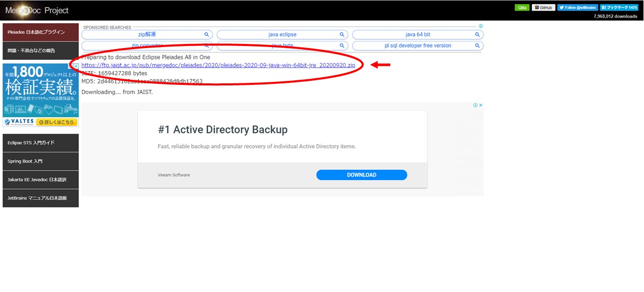Open Eclipse STS 入門ガイド sidebar item
This screenshot has width=644, height=292.
coord(41,143)
